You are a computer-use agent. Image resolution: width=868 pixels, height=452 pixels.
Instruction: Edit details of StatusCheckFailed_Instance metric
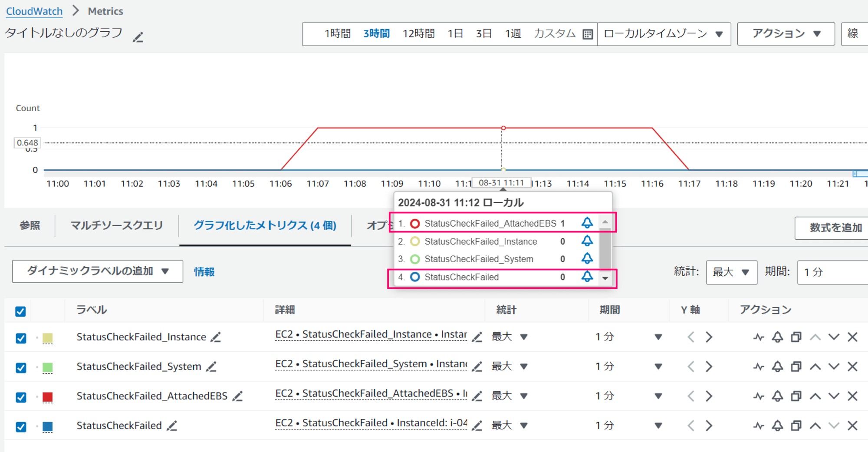pyautogui.click(x=477, y=337)
